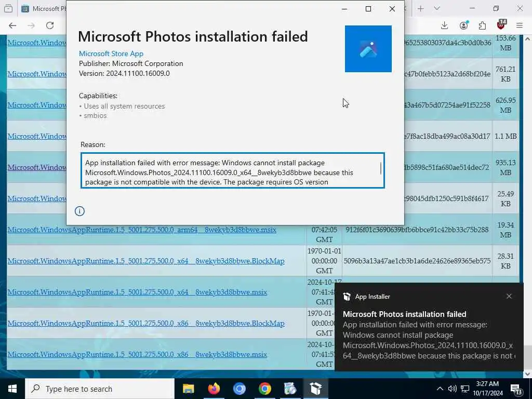Click the App Installer notification title text
Image resolution: width=532 pixels, height=399 pixels.
click(404, 314)
